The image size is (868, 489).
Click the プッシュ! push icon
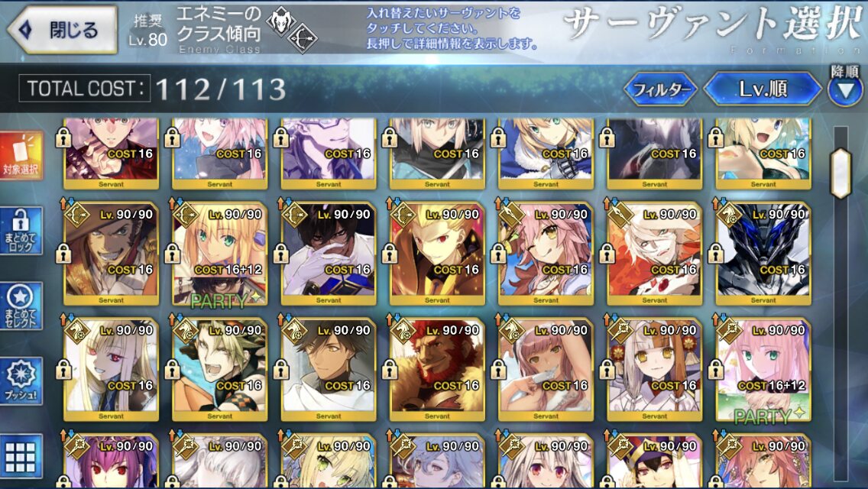[21, 381]
